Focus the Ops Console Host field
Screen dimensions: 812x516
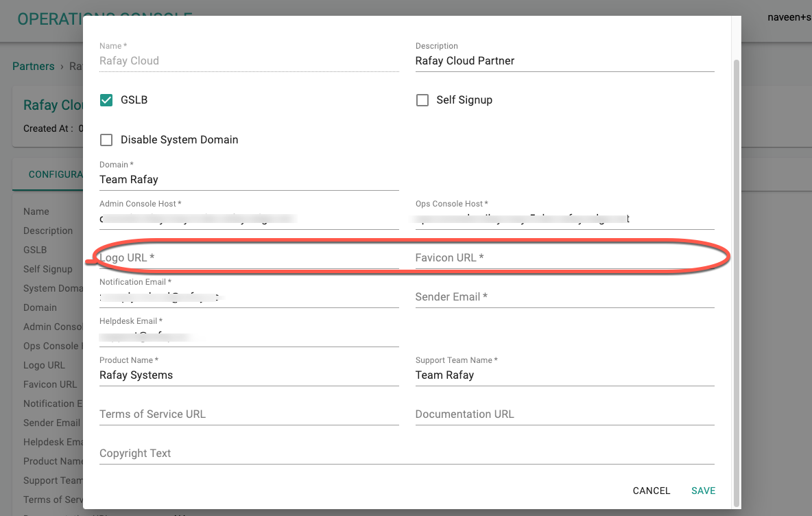(564, 219)
